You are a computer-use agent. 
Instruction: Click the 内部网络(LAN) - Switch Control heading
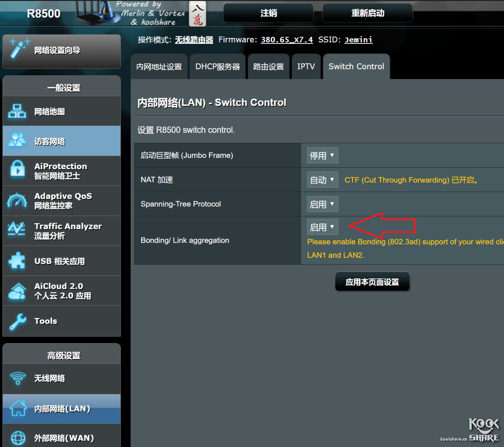pyautogui.click(x=212, y=103)
